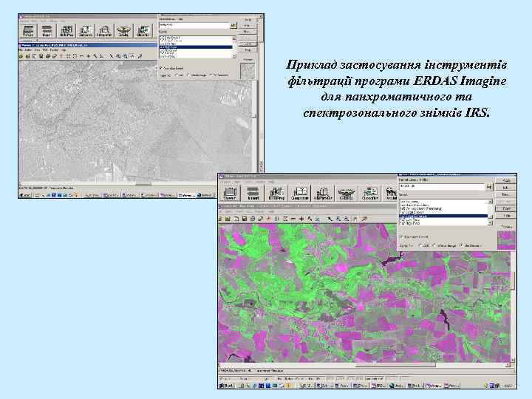This screenshot has width=532, height=399.
Task: Click the save icon in color viewer toolbar
Action: (x=244, y=219)
